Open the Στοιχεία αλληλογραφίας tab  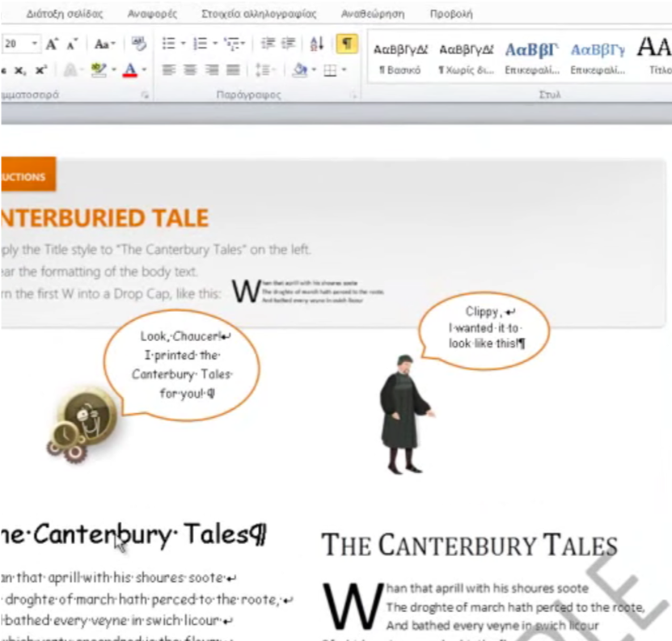259,14
